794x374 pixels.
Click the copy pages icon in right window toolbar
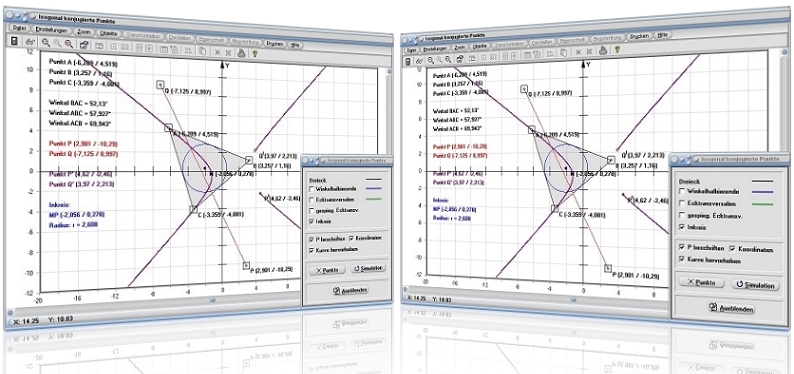click(563, 53)
